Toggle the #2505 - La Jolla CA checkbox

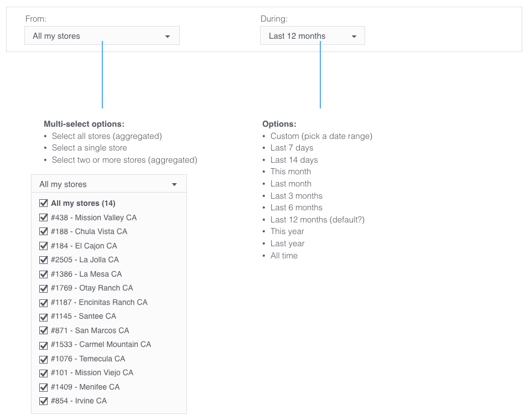coord(44,260)
